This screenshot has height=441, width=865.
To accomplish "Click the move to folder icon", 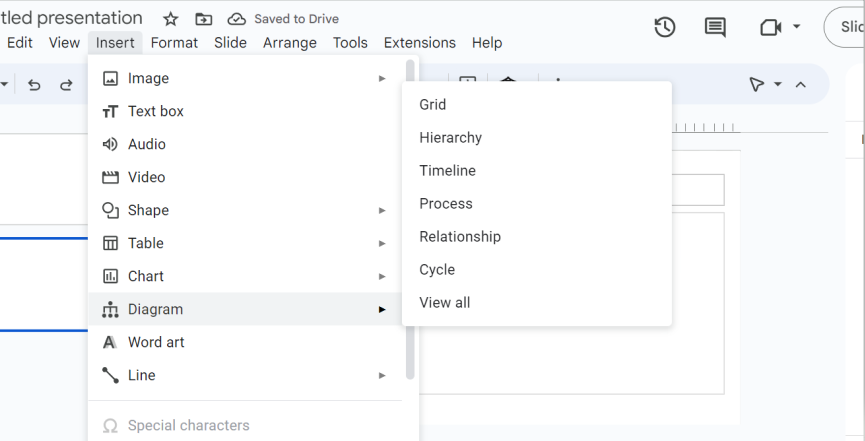I will coord(204,19).
